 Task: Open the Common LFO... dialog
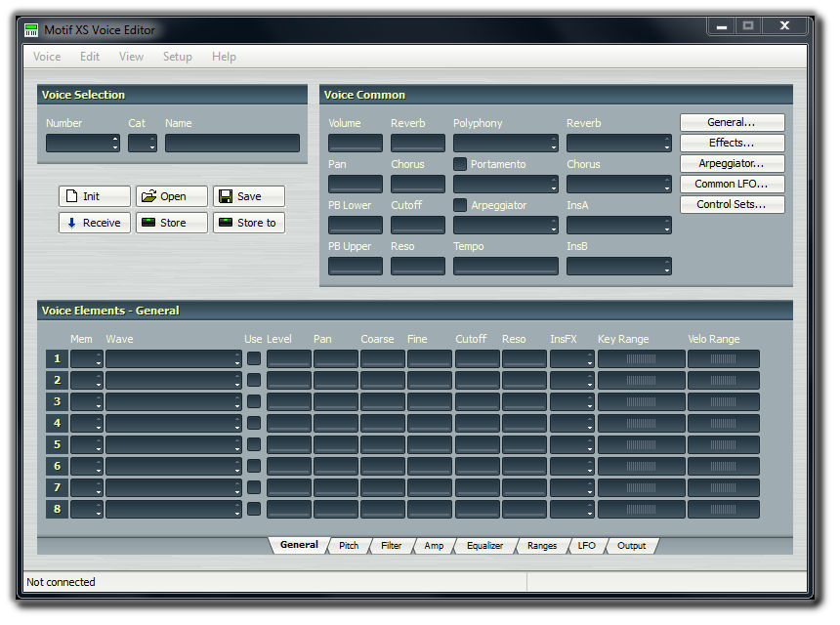733,185
